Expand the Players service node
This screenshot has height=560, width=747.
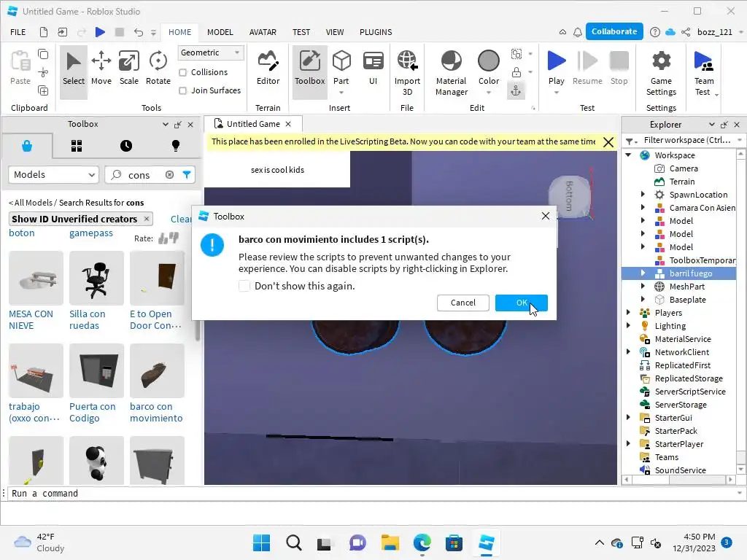628,312
